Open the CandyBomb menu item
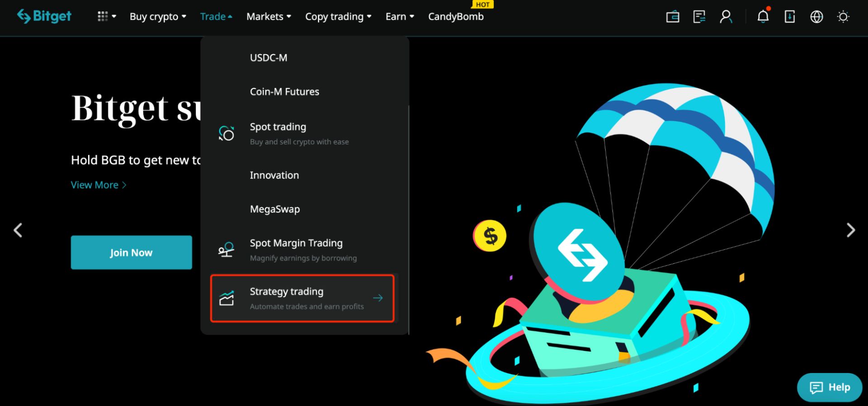Screen dimensions: 868x406 point(455,16)
